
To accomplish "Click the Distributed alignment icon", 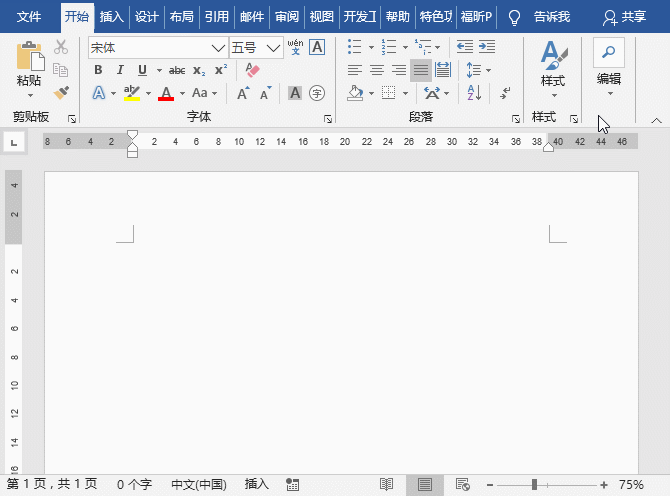I will pos(443,70).
